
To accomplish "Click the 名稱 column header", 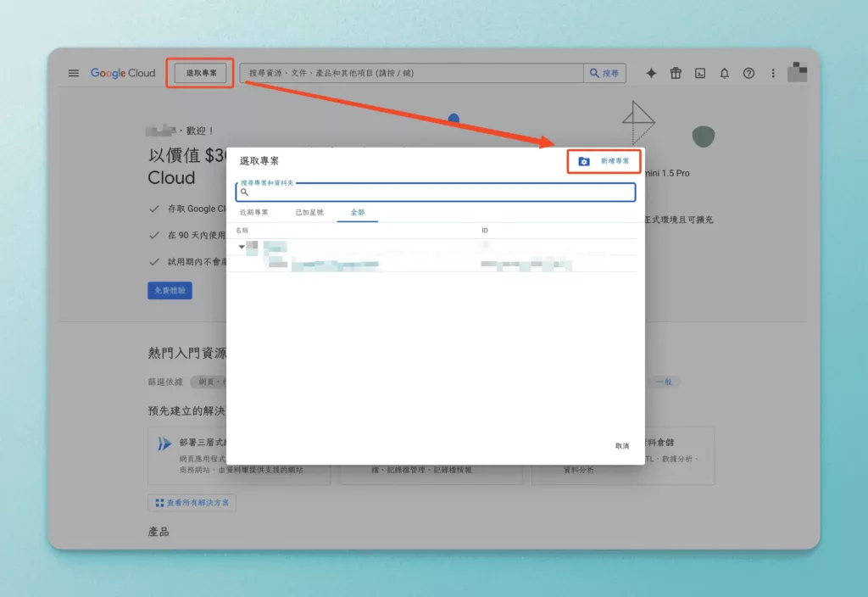I will tap(242, 231).
